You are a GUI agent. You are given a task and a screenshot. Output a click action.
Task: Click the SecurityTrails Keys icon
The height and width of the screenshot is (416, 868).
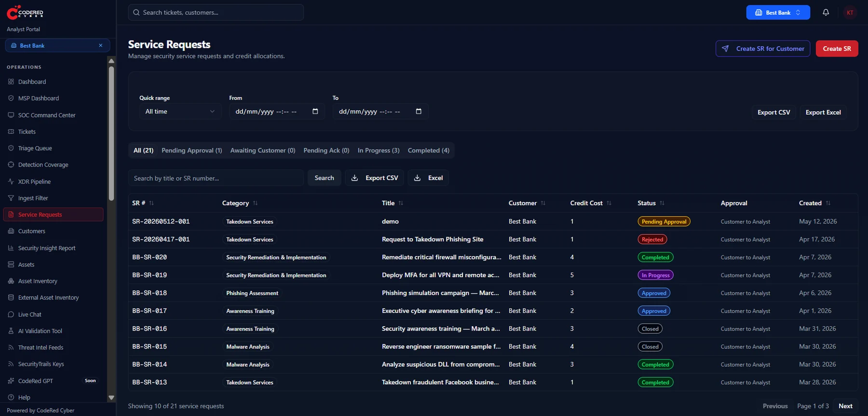tap(11, 364)
